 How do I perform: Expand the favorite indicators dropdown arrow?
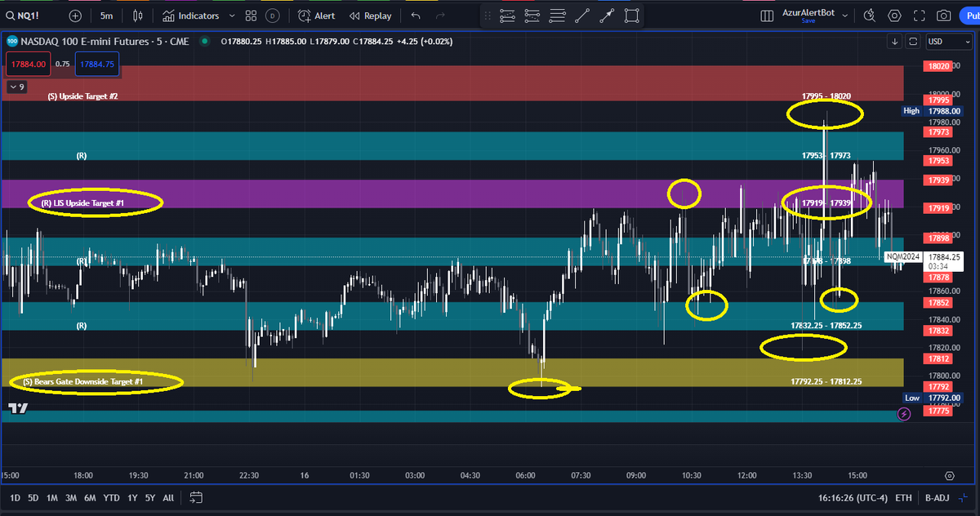[x=233, y=16]
